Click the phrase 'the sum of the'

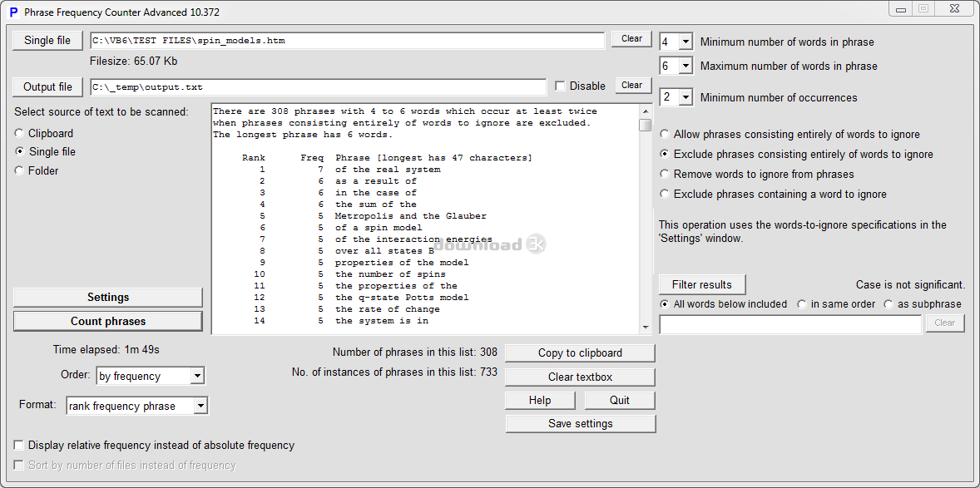376,205
